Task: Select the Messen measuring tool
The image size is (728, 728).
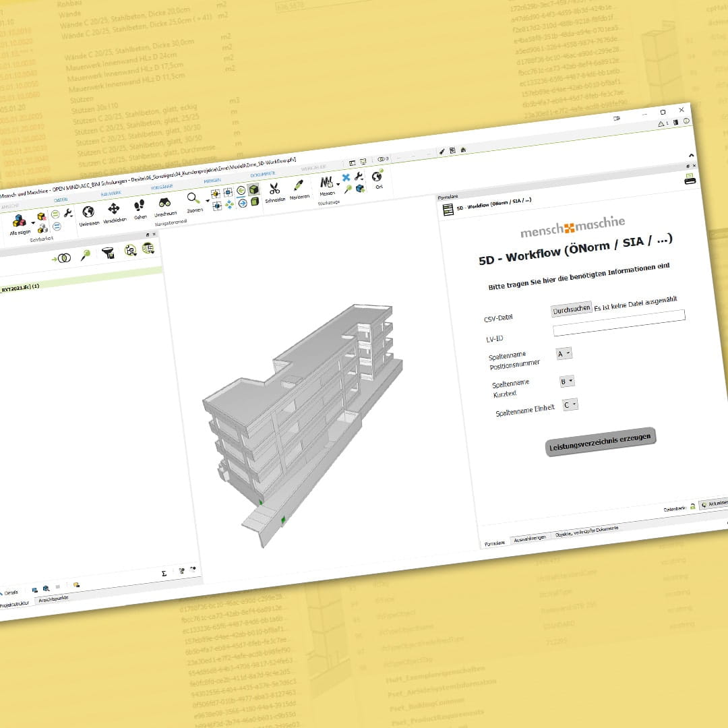Action: pyautogui.click(x=327, y=182)
